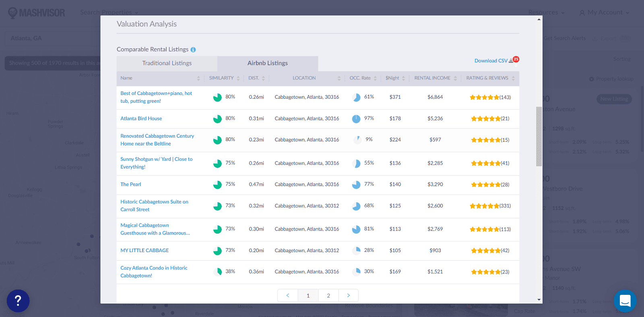Open the blue help question mark button
The image size is (644, 317).
click(18, 300)
